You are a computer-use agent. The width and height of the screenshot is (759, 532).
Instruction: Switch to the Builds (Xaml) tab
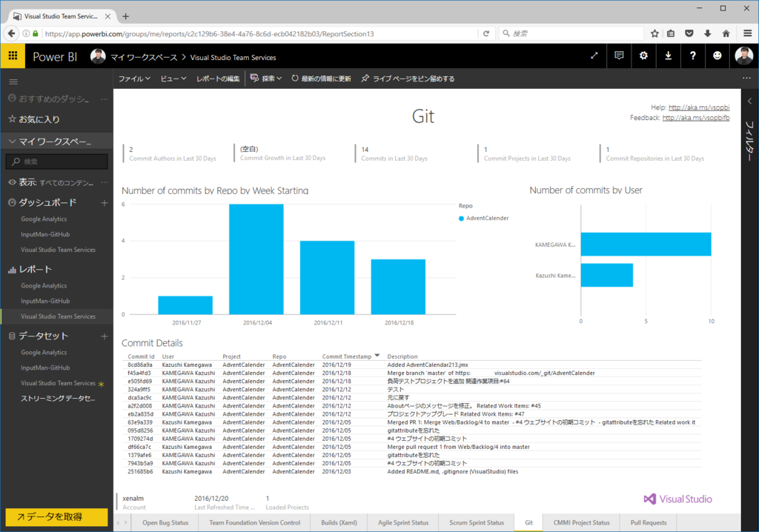coord(339,523)
